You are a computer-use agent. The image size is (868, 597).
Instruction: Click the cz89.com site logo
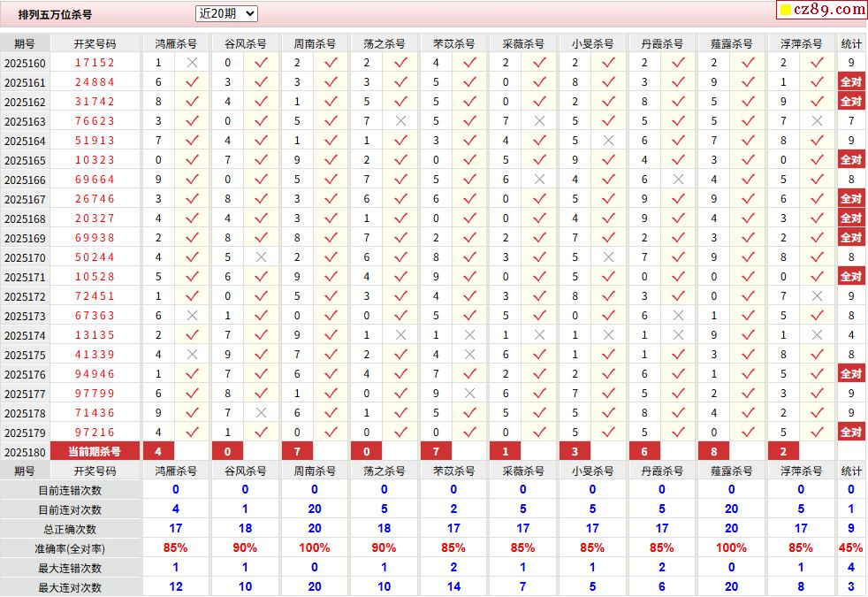pos(823,10)
